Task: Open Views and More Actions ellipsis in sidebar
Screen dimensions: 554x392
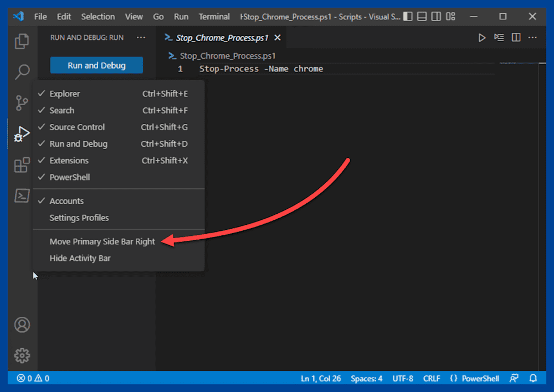Action: tap(141, 38)
